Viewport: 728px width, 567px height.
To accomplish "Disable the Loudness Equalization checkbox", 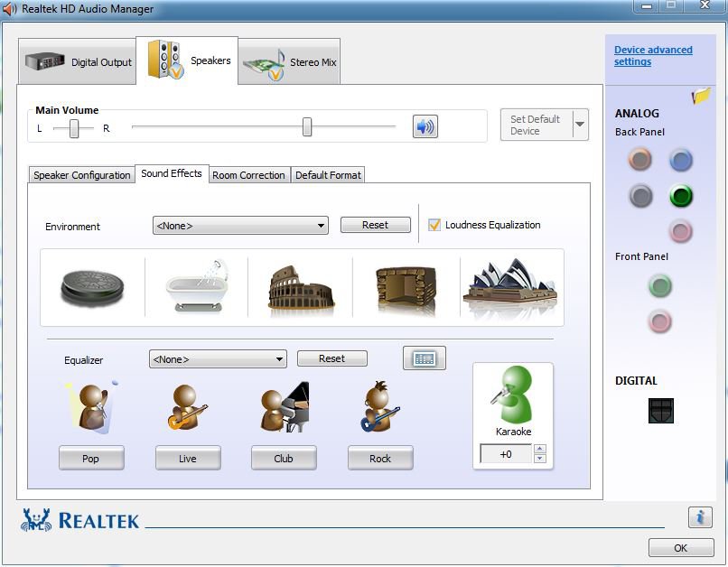I will tap(434, 225).
